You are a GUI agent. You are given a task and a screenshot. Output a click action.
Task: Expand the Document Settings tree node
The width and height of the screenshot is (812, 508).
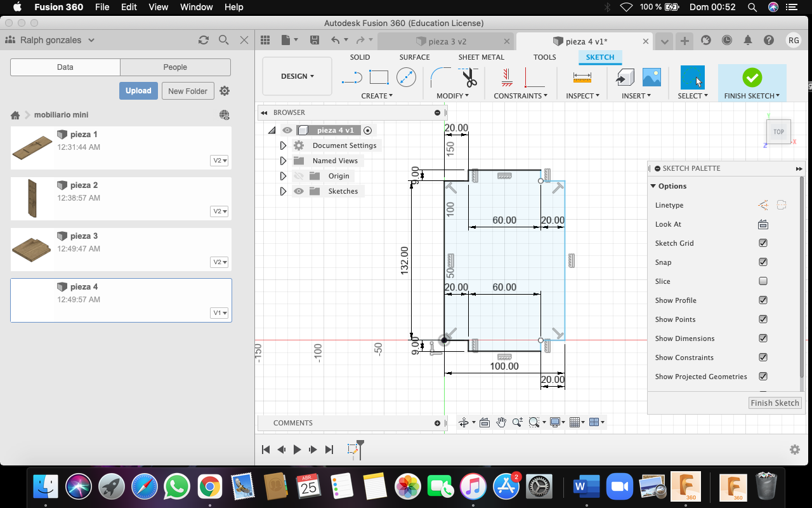(284, 145)
